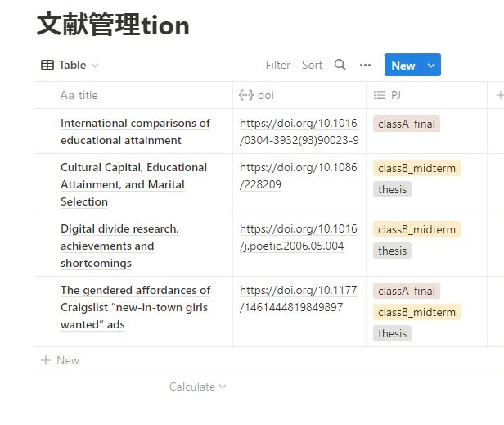Image resolution: width=504 pixels, height=425 pixels.
Task: Click classA_final tag in International comparisons row
Action: coord(407,124)
